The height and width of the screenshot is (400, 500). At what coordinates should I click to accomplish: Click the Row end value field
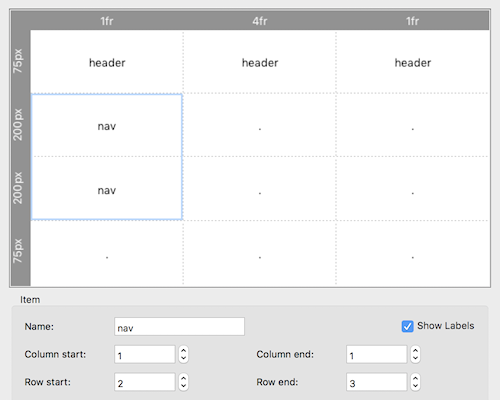377,382
